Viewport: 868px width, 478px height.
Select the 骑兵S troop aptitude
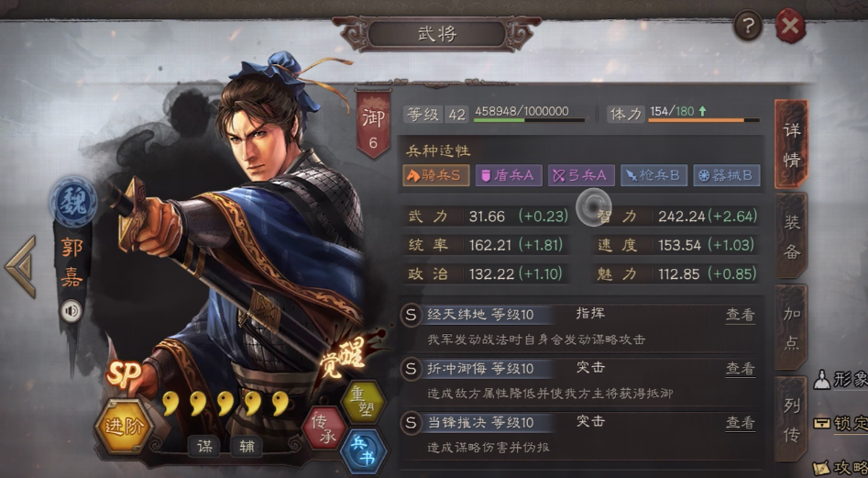point(435,175)
